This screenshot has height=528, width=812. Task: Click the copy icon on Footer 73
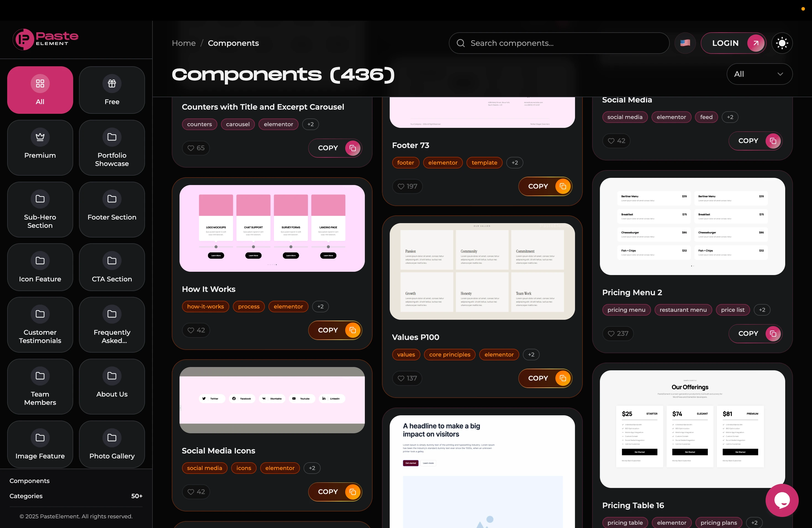tap(563, 186)
